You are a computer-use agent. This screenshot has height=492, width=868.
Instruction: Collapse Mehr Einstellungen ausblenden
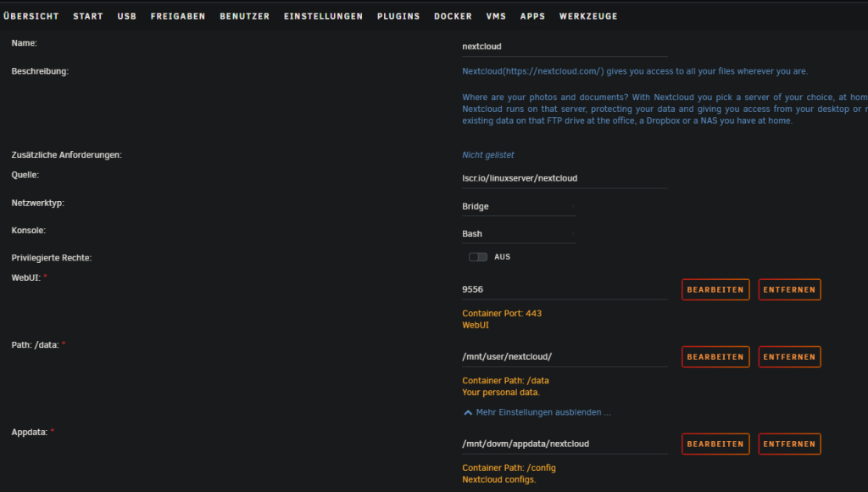(x=543, y=412)
